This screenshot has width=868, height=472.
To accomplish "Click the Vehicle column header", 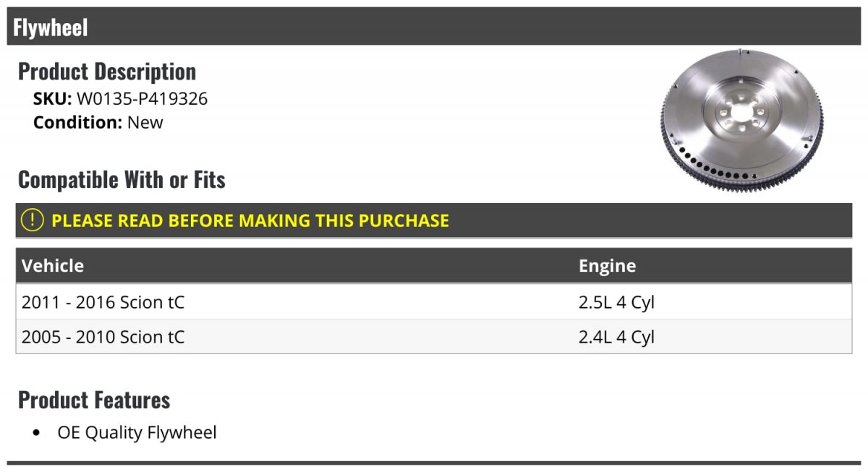I will [x=53, y=266].
